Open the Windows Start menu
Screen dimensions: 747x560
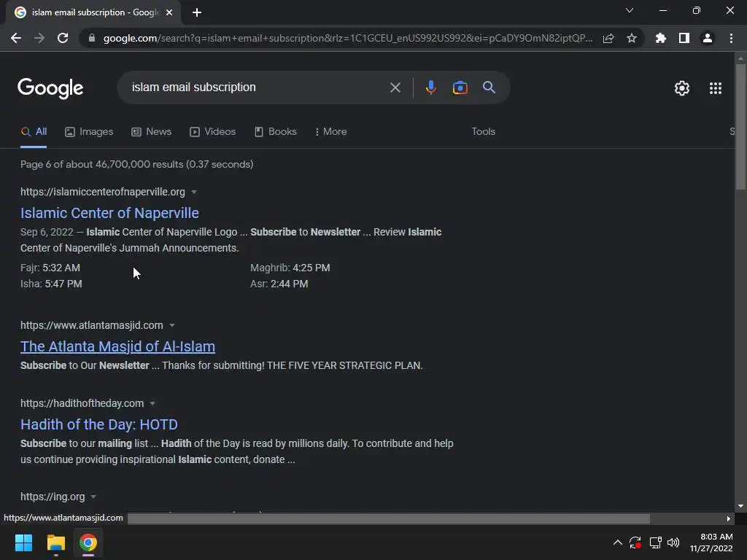tap(23, 542)
